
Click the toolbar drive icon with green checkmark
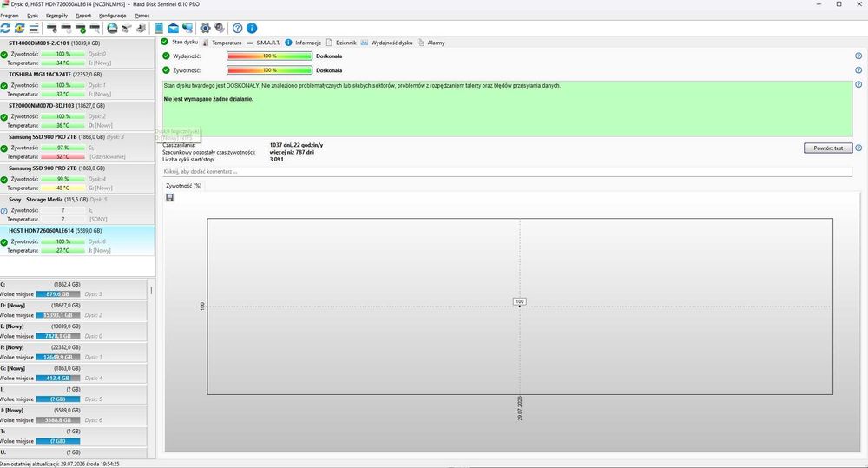click(80, 29)
